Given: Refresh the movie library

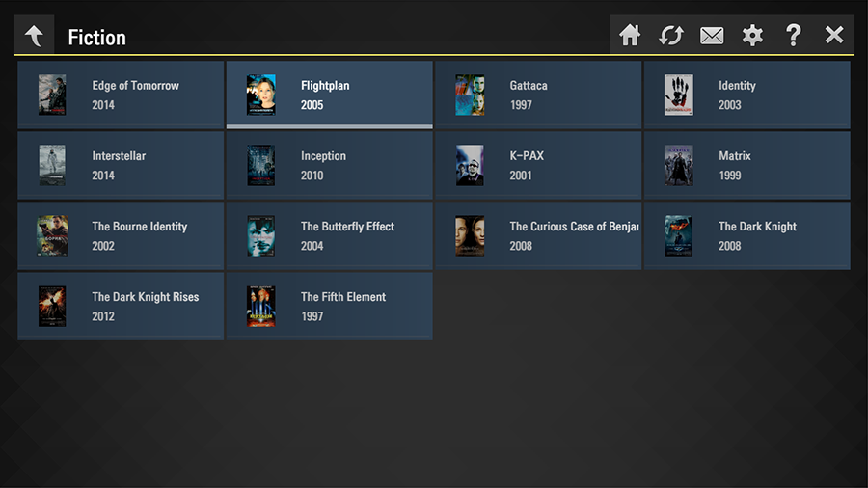Looking at the screenshot, I should point(671,36).
